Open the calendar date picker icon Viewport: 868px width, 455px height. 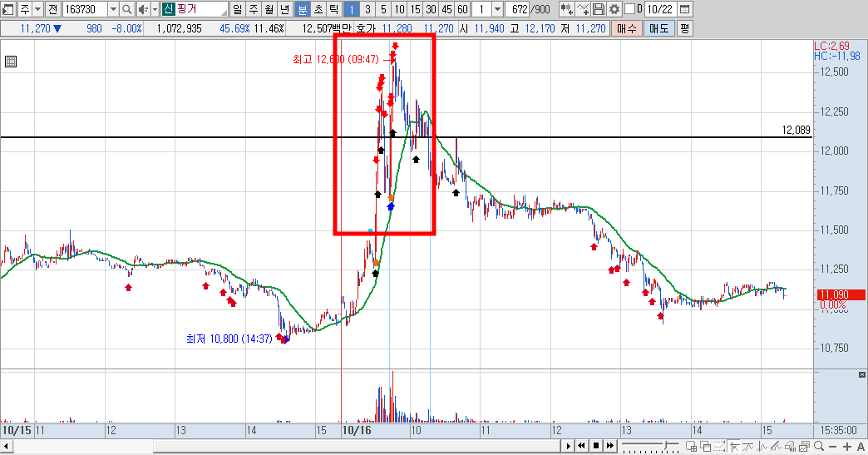point(684,9)
